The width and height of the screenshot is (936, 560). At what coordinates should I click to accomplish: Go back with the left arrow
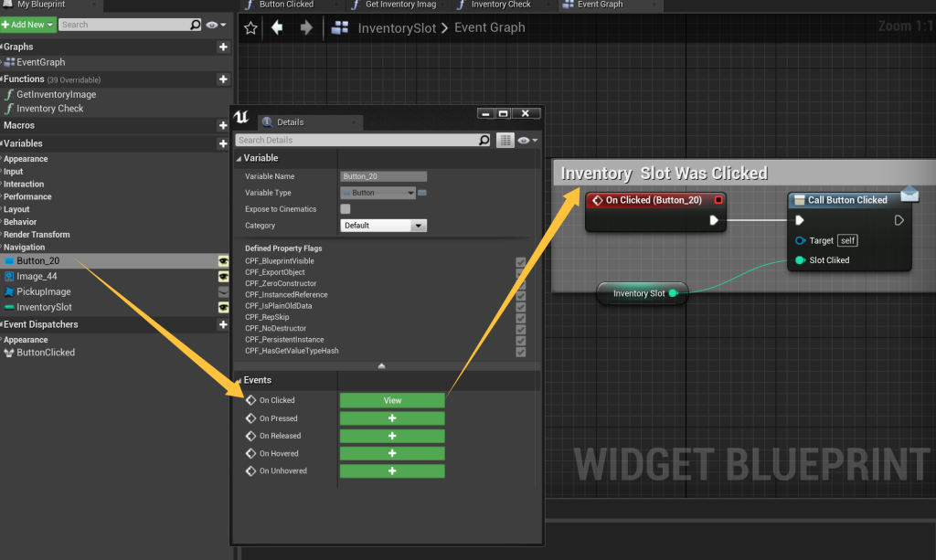pos(277,27)
